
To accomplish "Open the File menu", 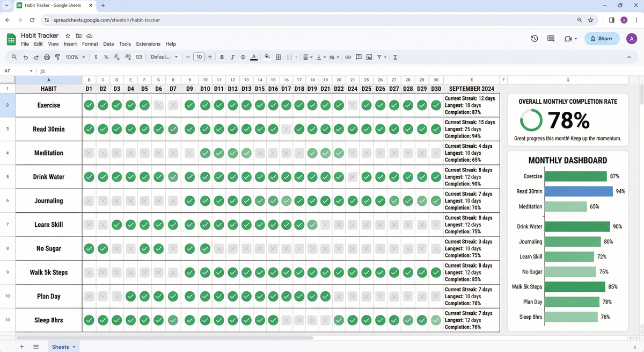I will (25, 44).
